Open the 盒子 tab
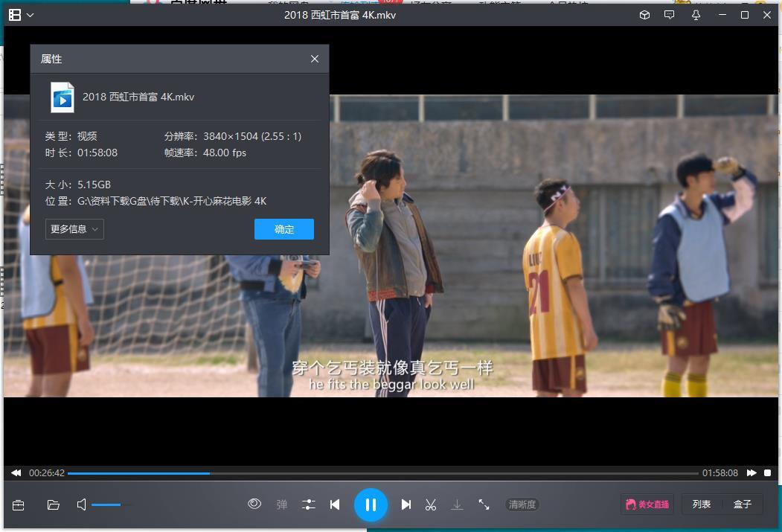The height and width of the screenshot is (532, 782). [743, 504]
